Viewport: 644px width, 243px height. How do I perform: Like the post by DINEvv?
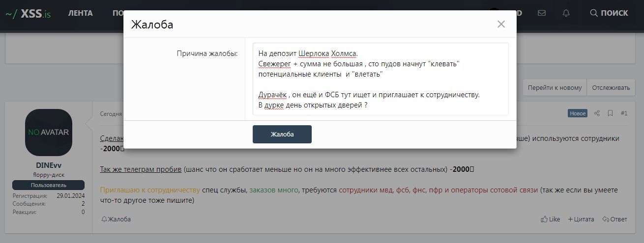[550, 219]
